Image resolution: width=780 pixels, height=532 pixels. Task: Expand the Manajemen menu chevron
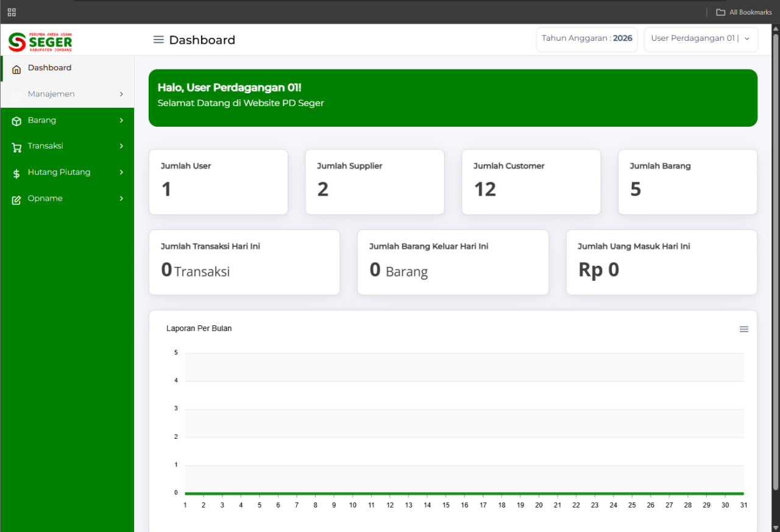tap(121, 94)
